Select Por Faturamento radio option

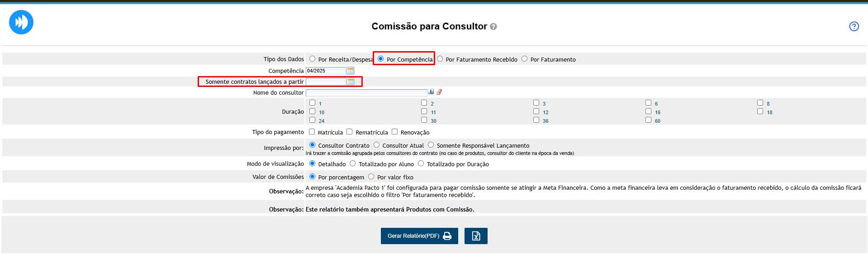click(524, 59)
